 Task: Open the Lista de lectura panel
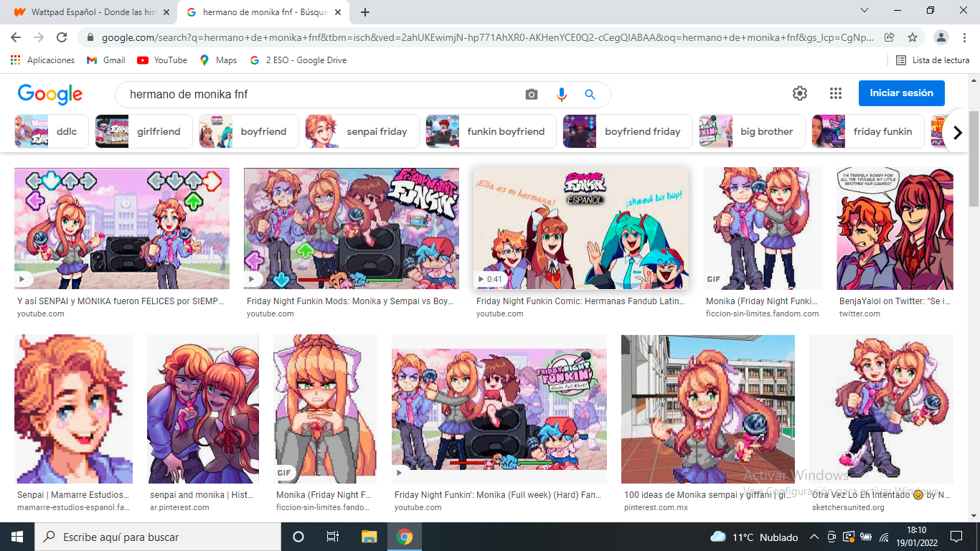coord(933,60)
